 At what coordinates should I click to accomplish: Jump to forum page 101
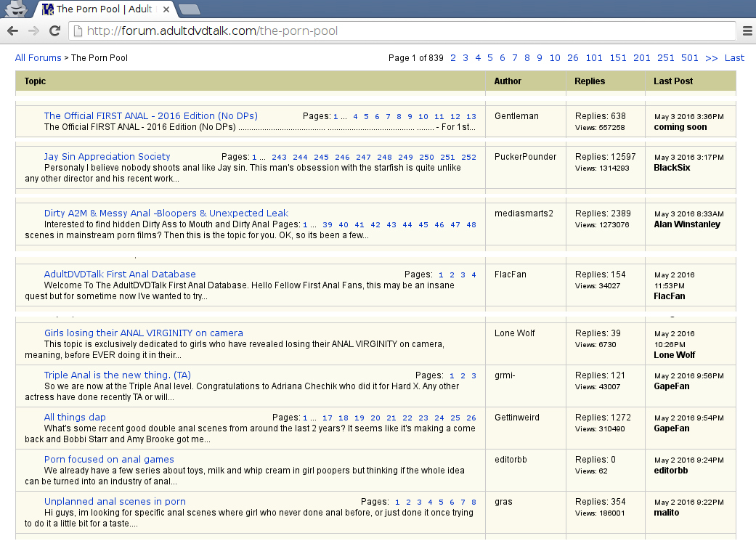click(x=594, y=58)
